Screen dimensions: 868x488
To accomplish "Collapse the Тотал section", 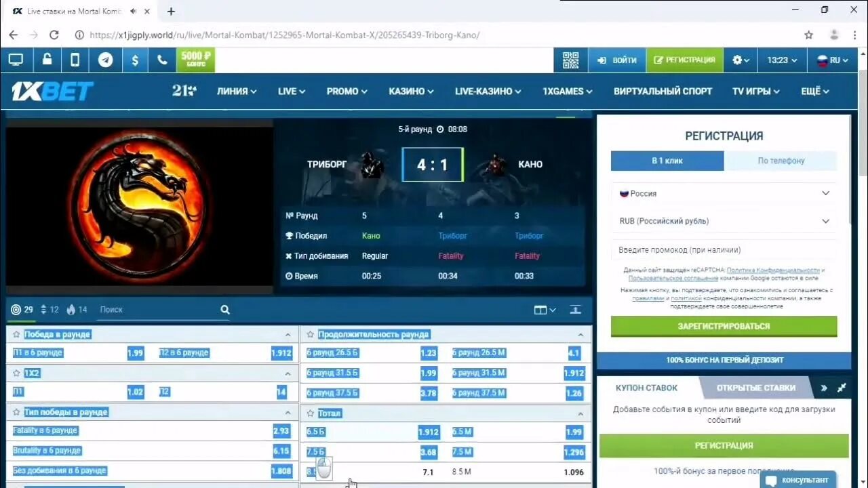I will point(580,413).
